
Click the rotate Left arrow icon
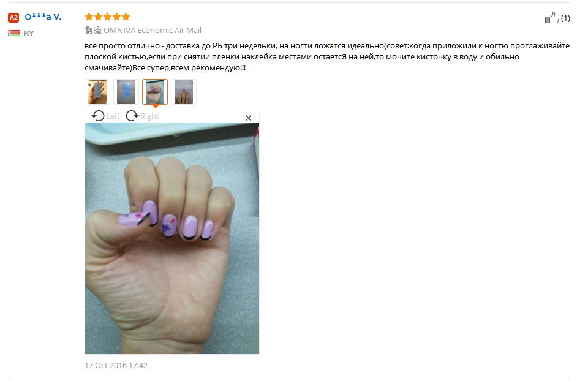tap(98, 116)
